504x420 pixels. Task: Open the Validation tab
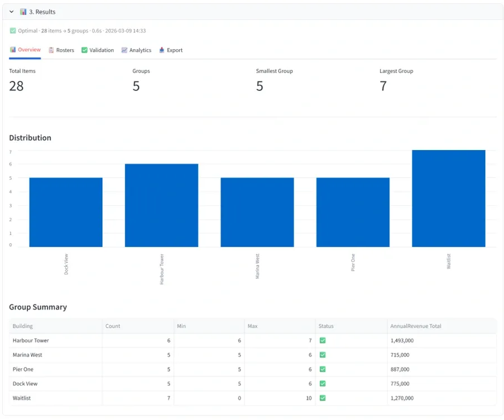98,50
